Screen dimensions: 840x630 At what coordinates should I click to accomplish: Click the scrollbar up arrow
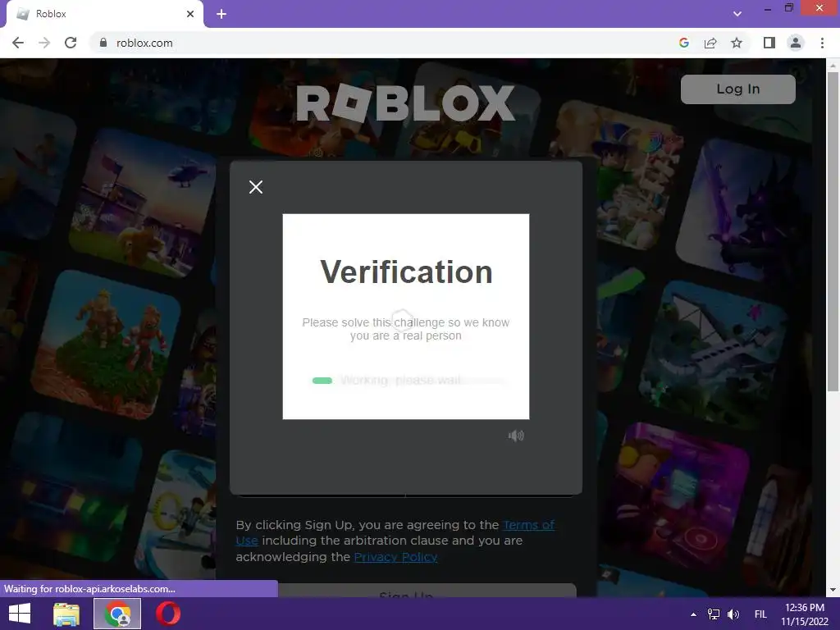point(833,66)
